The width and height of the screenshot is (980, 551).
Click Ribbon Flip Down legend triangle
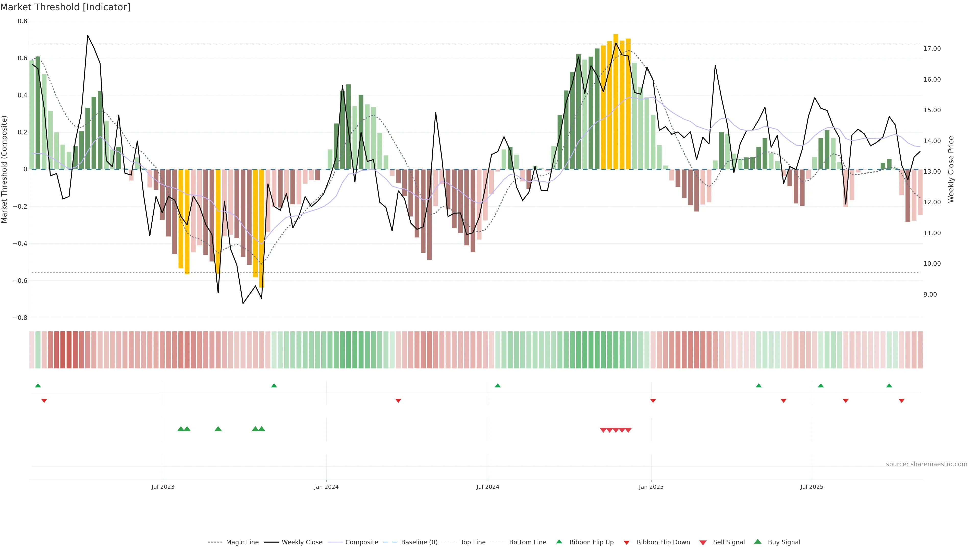pos(627,543)
